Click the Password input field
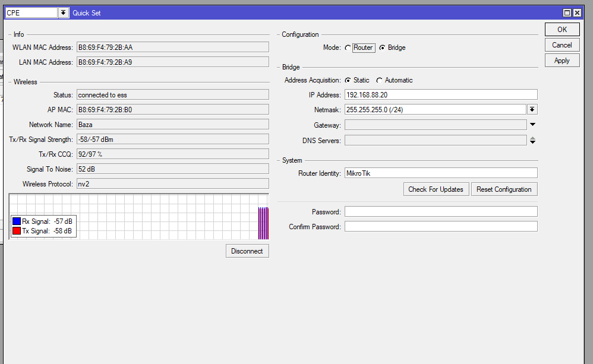The image size is (593, 364). click(440, 212)
